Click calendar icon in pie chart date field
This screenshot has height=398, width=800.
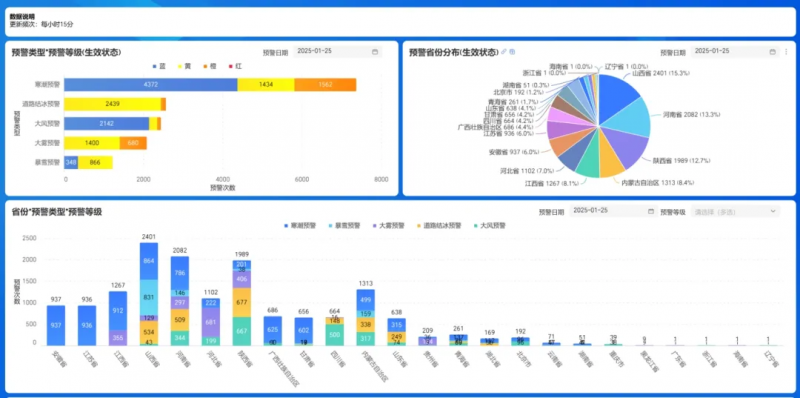(772, 52)
